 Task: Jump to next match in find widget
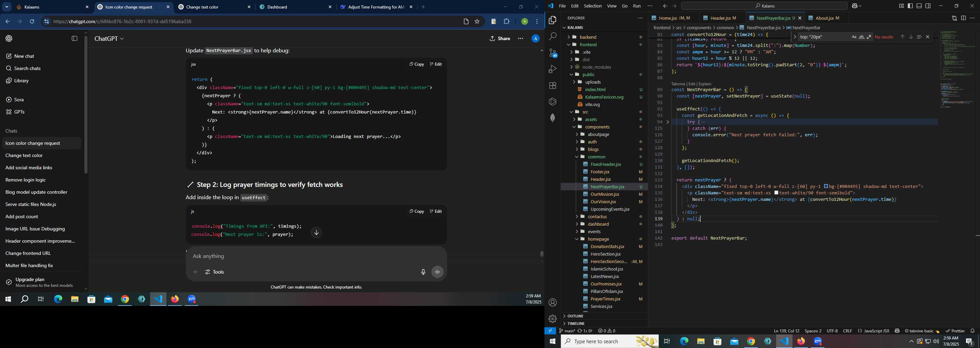point(911,37)
